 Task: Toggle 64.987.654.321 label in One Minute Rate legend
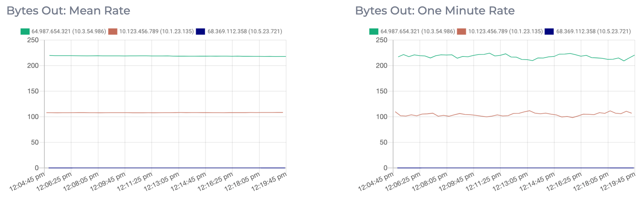coord(418,32)
